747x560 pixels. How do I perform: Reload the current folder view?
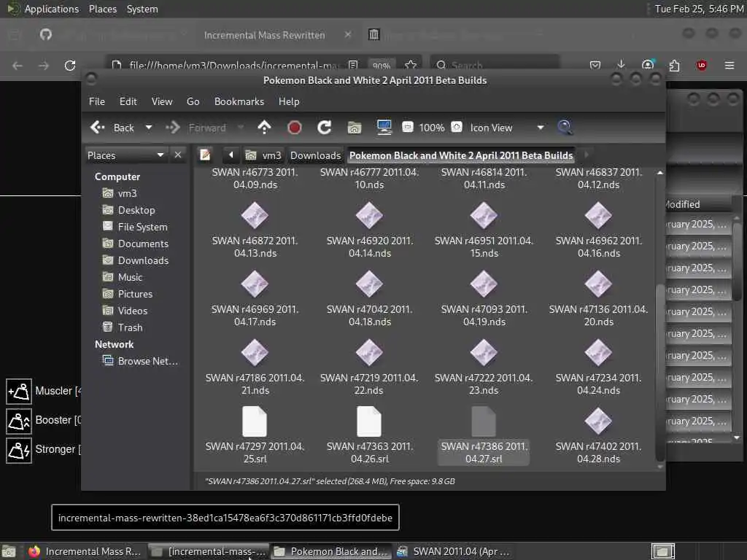(325, 127)
